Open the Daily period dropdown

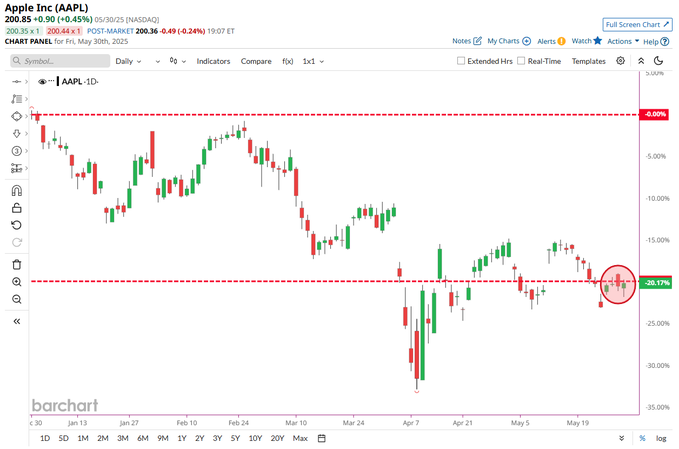click(x=128, y=61)
